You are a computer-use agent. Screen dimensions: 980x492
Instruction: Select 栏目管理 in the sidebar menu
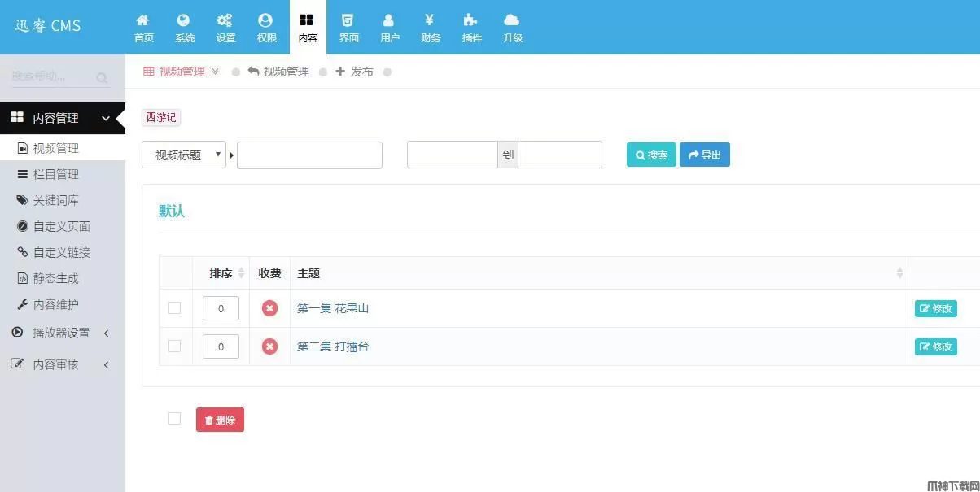(x=55, y=174)
